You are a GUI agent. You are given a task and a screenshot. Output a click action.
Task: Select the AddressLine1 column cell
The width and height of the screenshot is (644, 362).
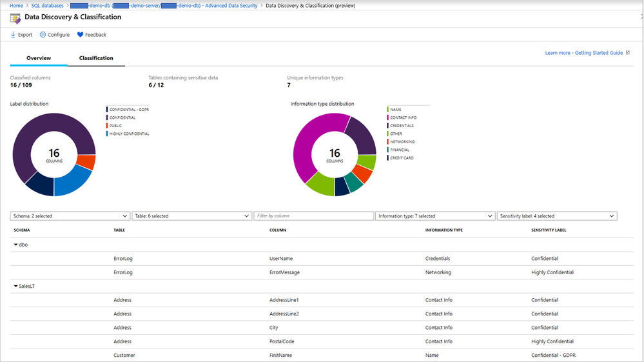[284, 300]
